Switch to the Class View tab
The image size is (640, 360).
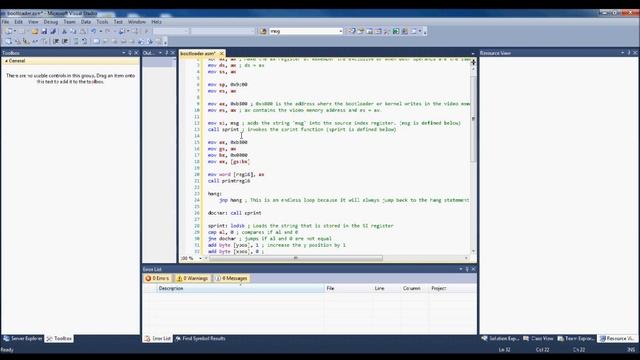tap(538, 338)
